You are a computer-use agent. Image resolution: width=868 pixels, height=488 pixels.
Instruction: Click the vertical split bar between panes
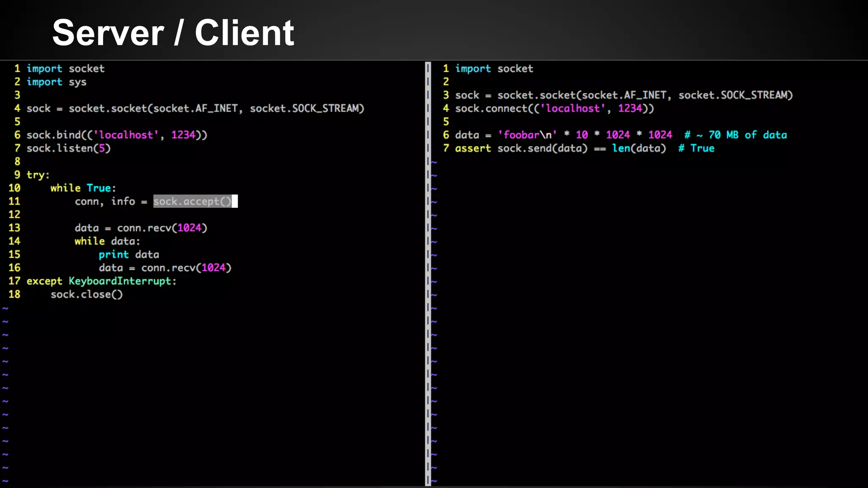tap(428, 274)
